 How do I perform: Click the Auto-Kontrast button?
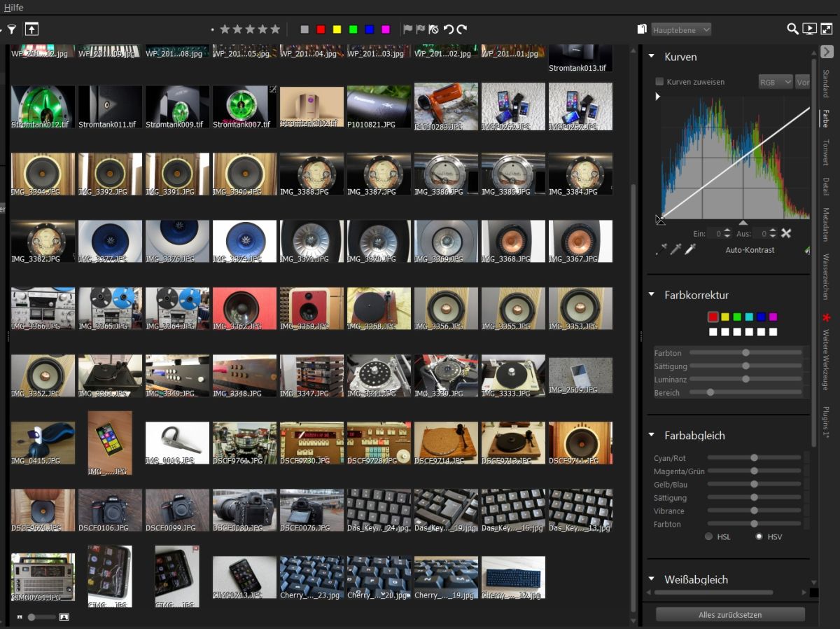(750, 250)
